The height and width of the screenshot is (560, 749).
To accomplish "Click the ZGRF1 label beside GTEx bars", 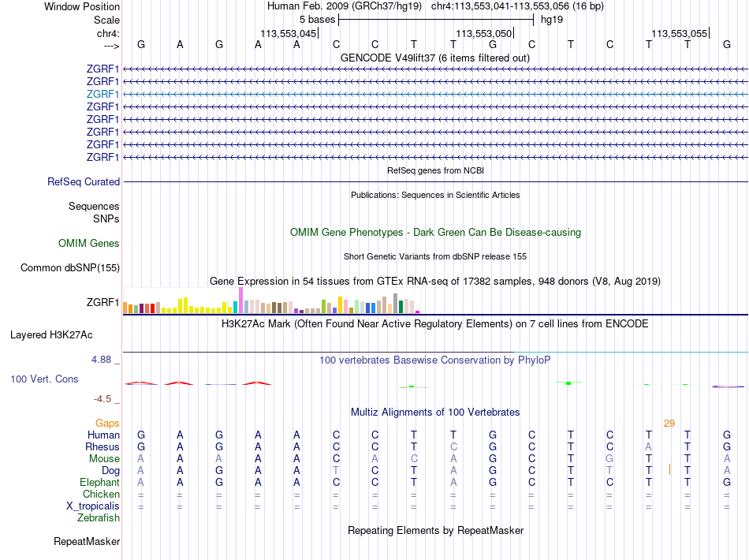I will (x=102, y=302).
